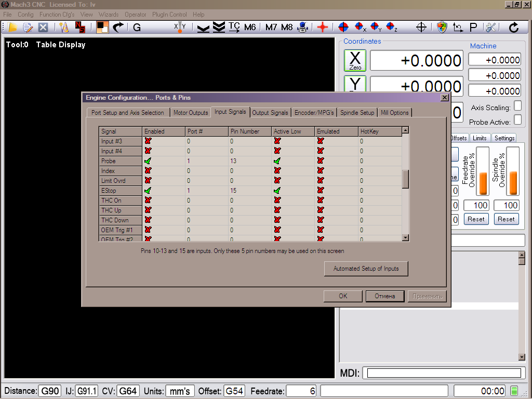The height and width of the screenshot is (399, 532).
Task: Click the Feedrate Override orange bar
Action: [483, 183]
